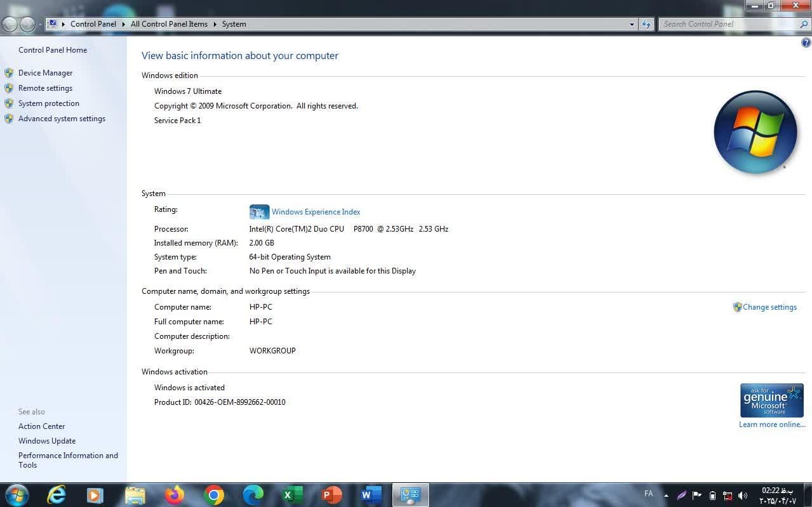Screen dimensions: 812x507
Task: Click the 'Service Pack 1' text
Action: pyautogui.click(x=177, y=121)
